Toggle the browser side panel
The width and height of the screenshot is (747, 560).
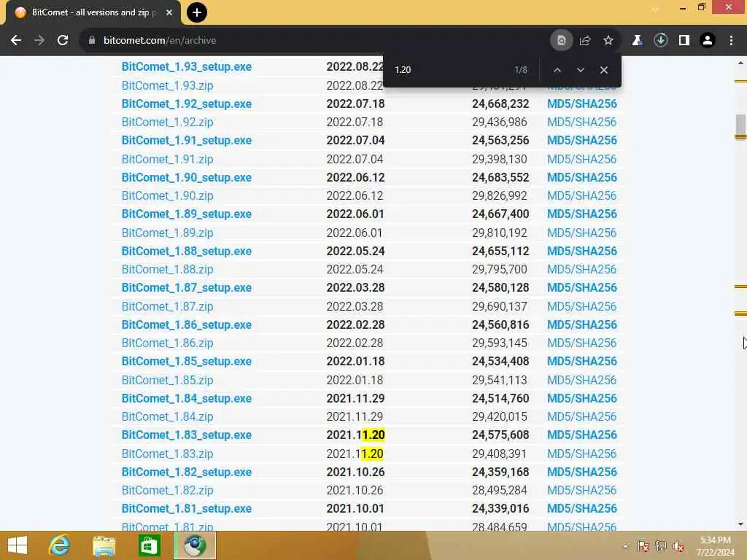click(x=684, y=41)
